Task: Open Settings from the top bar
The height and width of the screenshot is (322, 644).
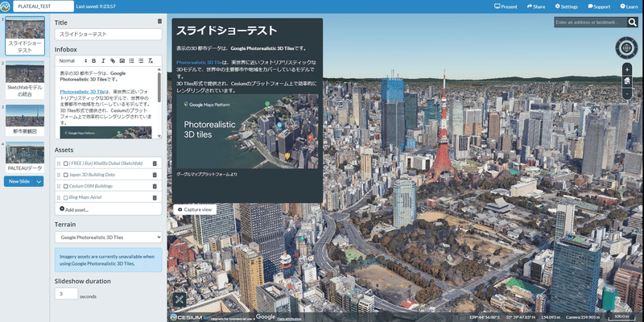Action: tap(567, 6)
